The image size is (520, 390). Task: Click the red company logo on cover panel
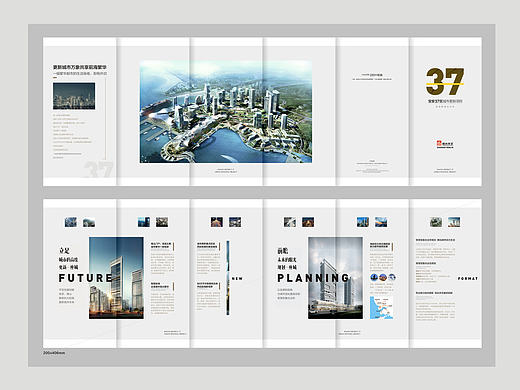tap(445, 144)
